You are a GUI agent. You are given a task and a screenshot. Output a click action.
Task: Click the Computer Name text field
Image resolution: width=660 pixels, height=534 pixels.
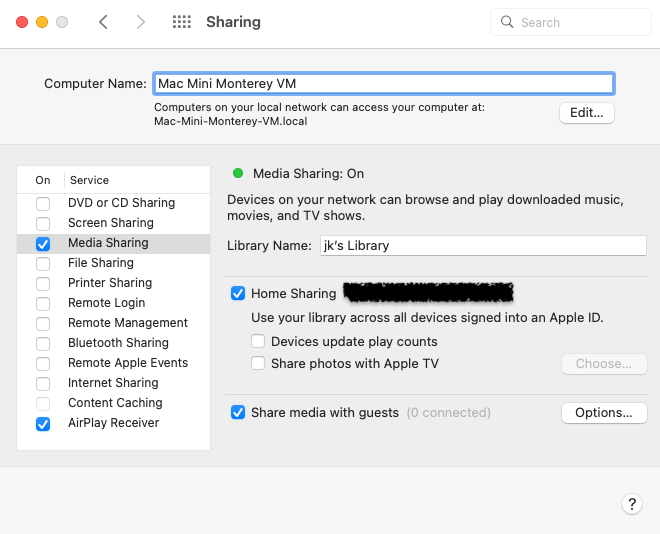click(384, 83)
